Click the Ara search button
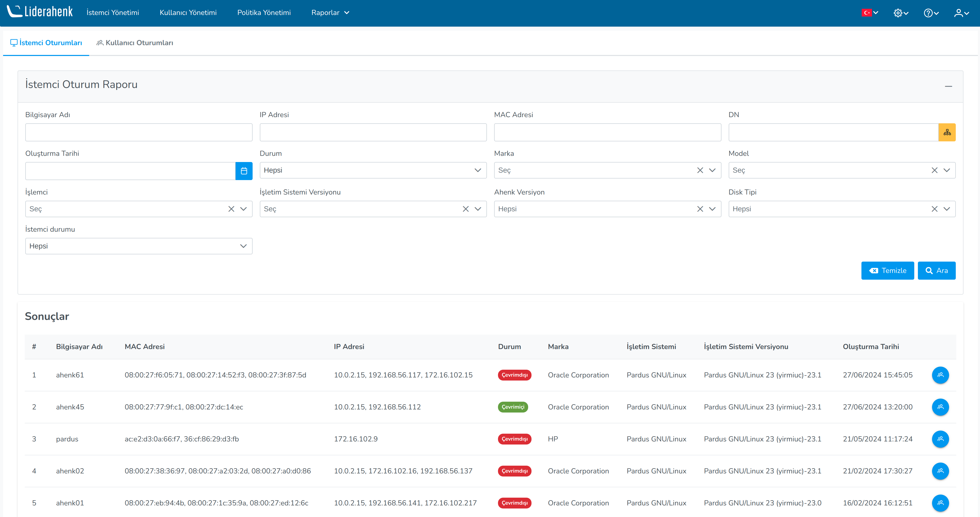The height and width of the screenshot is (517, 980). click(x=936, y=271)
